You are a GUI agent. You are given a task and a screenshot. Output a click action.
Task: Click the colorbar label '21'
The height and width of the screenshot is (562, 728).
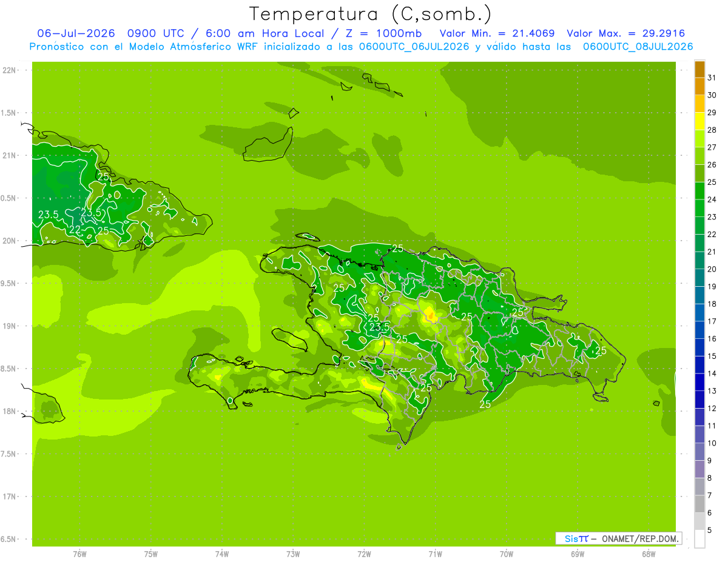tap(712, 252)
